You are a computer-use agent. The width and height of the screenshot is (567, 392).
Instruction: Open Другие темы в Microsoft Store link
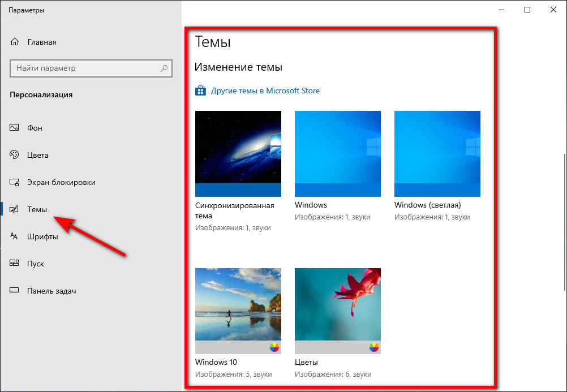tap(265, 91)
